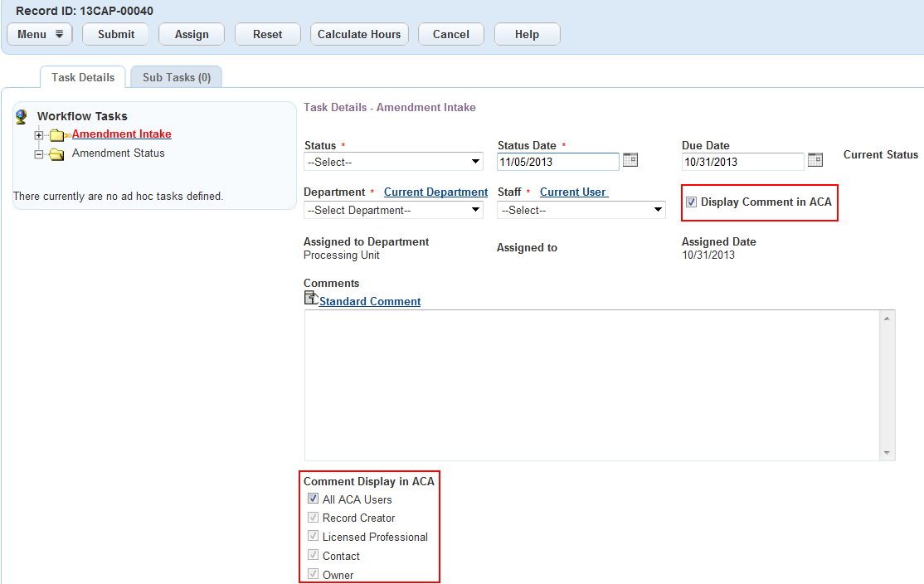This screenshot has width=924, height=584.
Task: Click the Current Department link
Action: point(435,192)
